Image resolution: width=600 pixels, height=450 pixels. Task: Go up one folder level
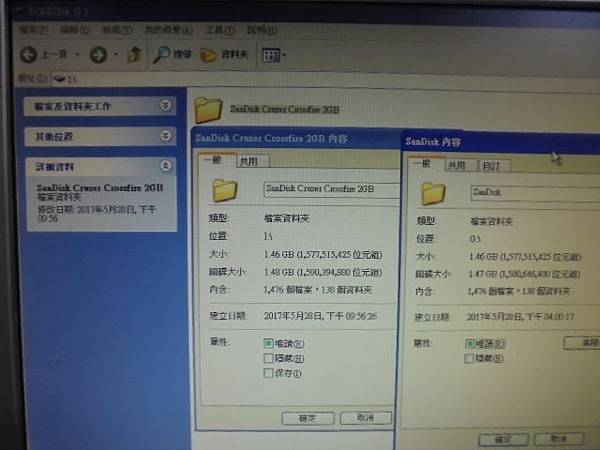(x=134, y=55)
